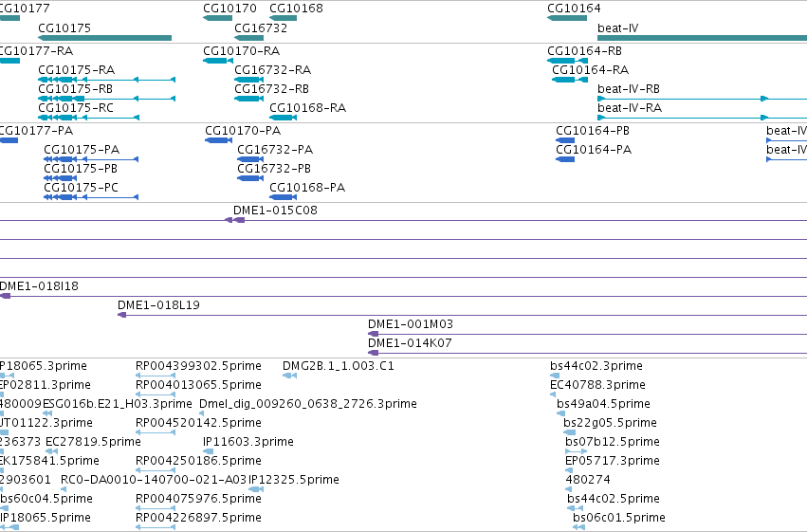807x532 pixels.
Task: Select transcript CG10175-RA
Action: click(x=106, y=80)
